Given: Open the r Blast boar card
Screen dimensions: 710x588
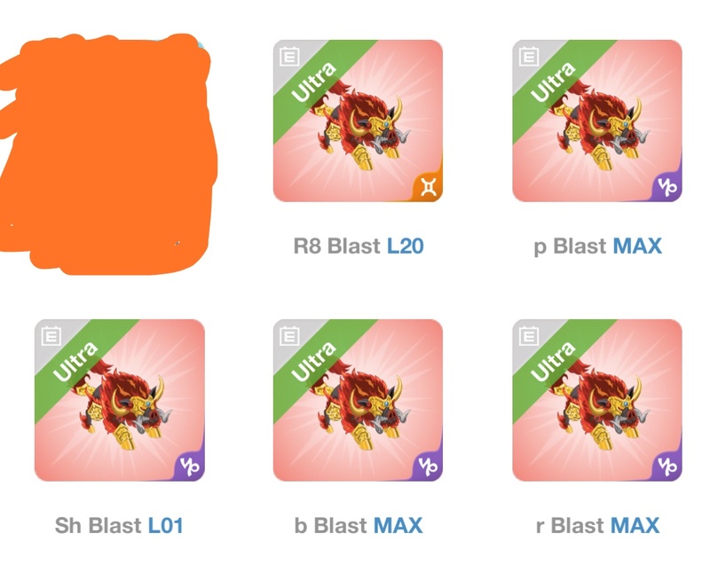Looking at the screenshot, I should (x=596, y=401).
